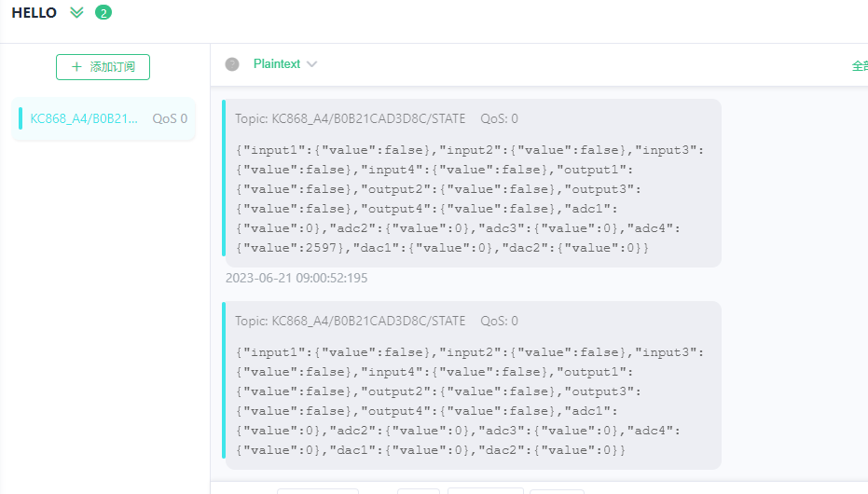Open the Plaintext format dropdown
This screenshot has width=868, height=494.
(x=277, y=64)
